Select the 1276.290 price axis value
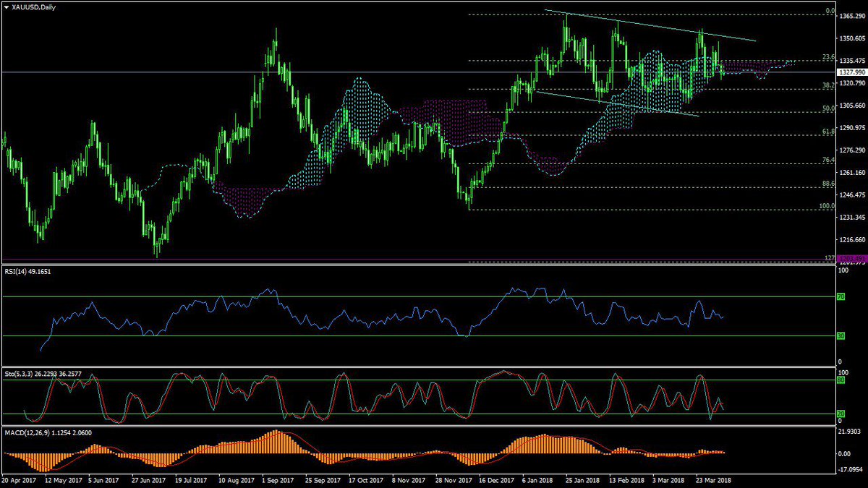This screenshot has width=868, height=488. pos(851,150)
